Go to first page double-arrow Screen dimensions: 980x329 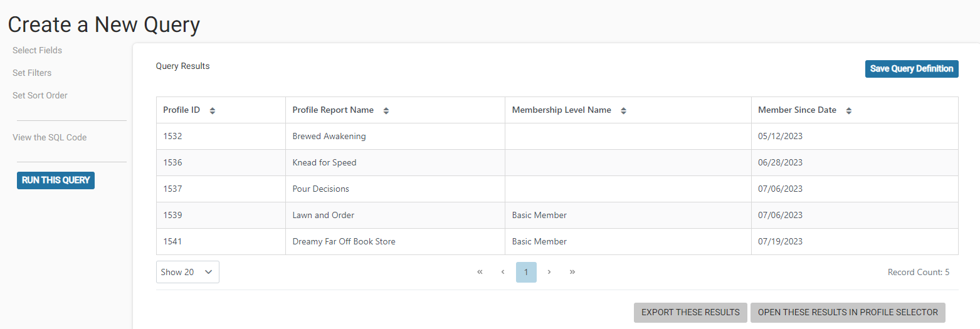click(480, 272)
